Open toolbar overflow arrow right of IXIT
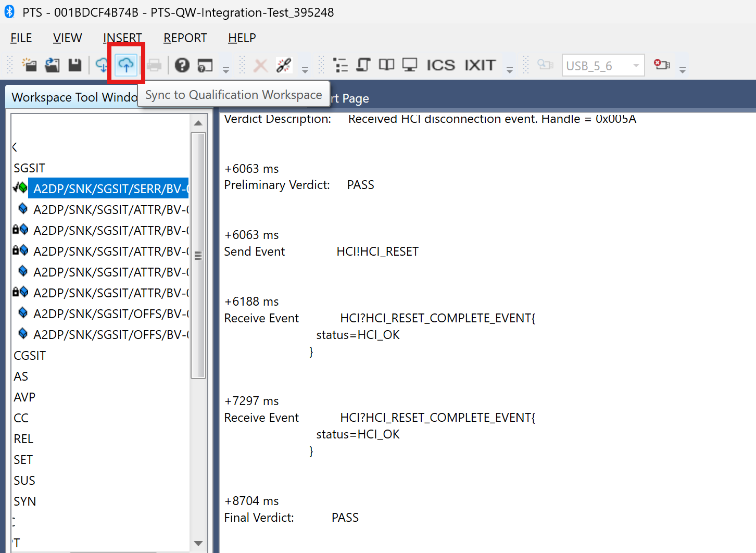Viewport: 756px width, 553px height. click(510, 69)
